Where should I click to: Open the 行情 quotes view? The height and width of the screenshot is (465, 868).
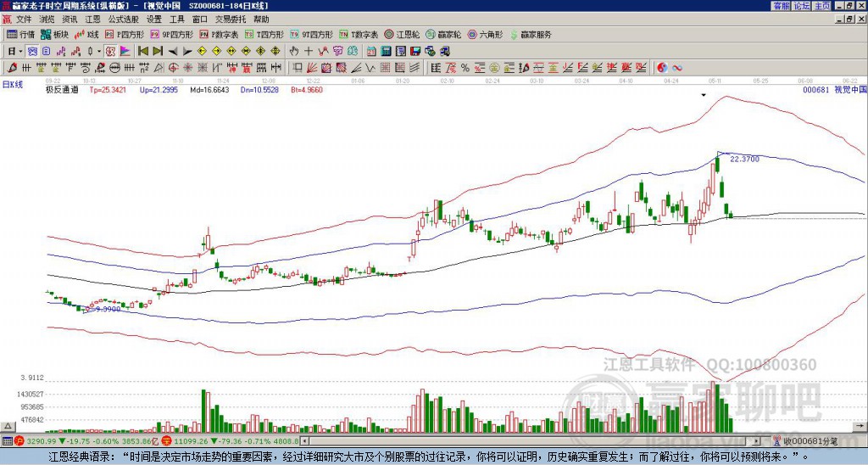click(21, 35)
